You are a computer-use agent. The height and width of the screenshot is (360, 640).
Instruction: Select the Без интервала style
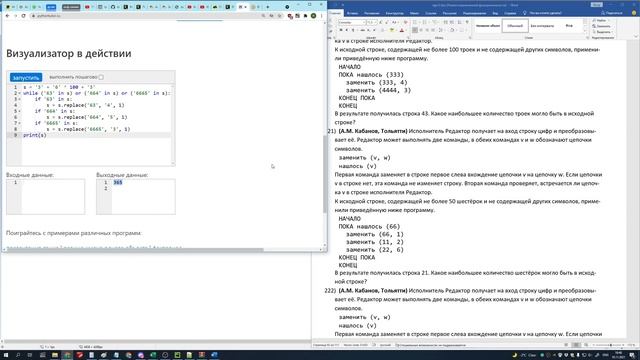[x=542, y=26]
